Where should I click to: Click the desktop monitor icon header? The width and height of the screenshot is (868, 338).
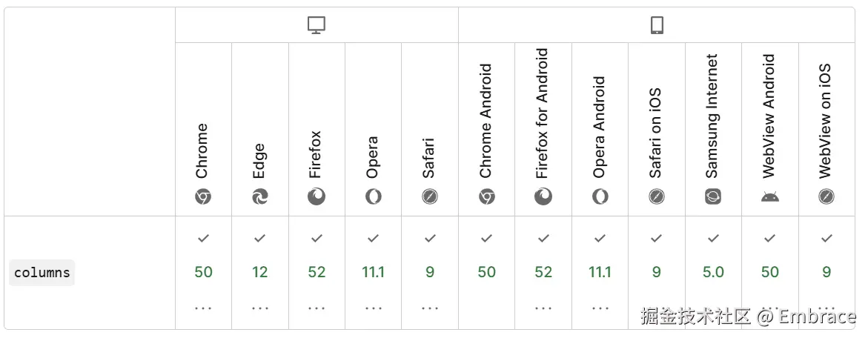(x=317, y=26)
